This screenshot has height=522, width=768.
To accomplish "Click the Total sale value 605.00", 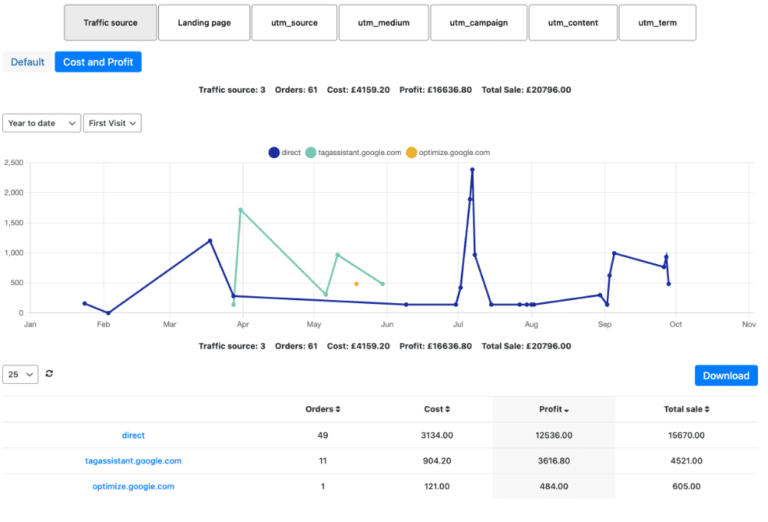I will [686, 486].
